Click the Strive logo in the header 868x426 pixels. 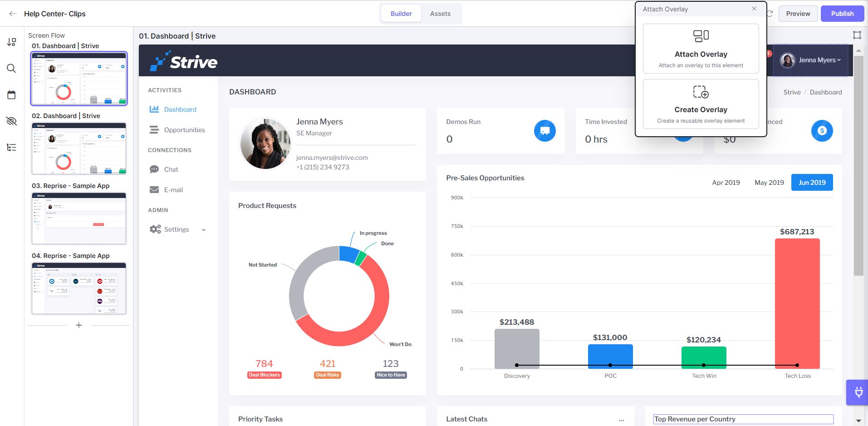pyautogui.click(x=184, y=61)
